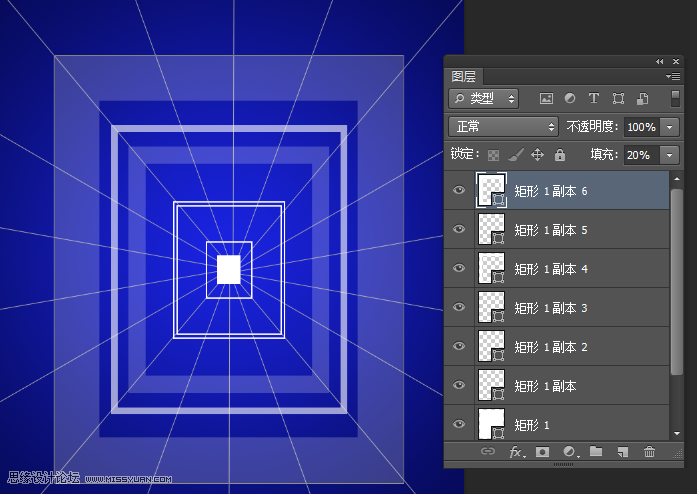
Task: Hide layer 矩形 1 副本 6
Action: tap(459, 190)
